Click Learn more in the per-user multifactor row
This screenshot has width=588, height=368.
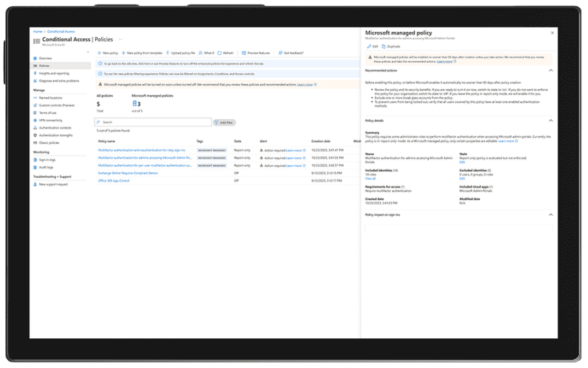(x=294, y=166)
